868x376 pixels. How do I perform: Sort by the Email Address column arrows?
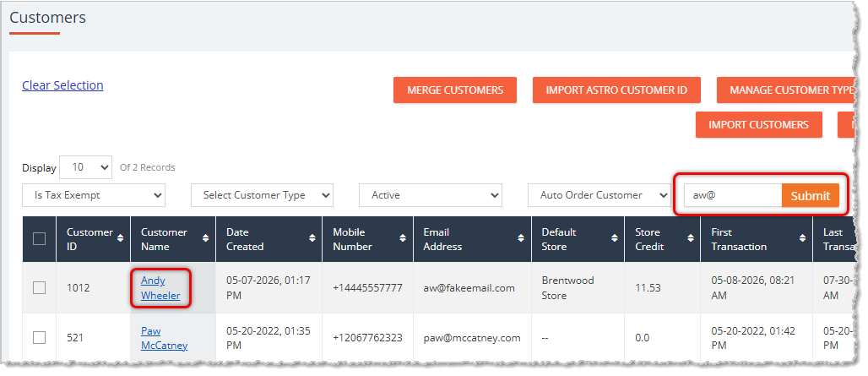521,238
